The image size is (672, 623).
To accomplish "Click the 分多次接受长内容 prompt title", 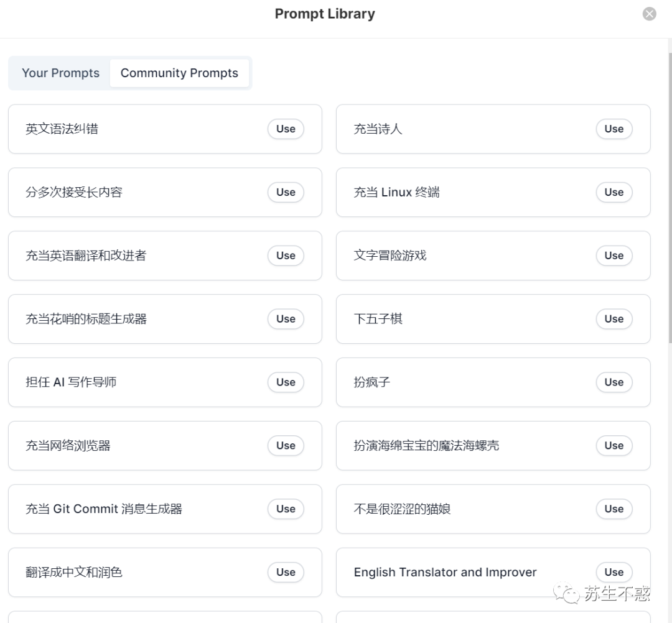I will click(73, 192).
